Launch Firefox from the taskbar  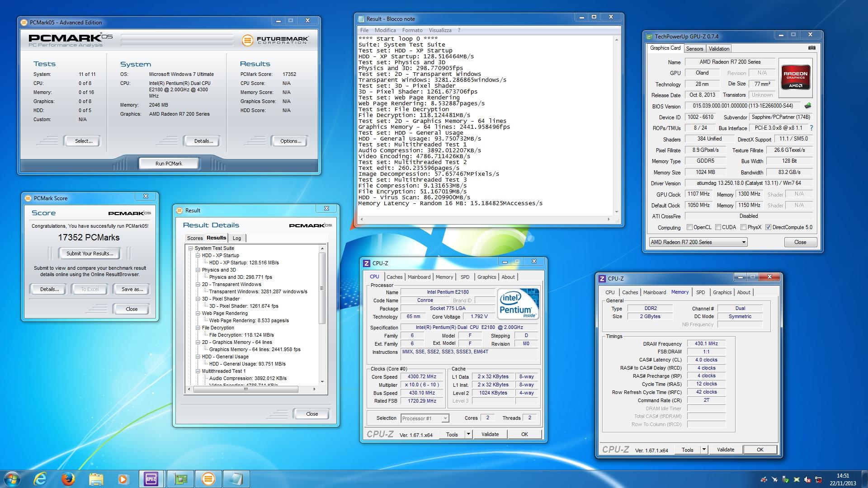pos(68,479)
